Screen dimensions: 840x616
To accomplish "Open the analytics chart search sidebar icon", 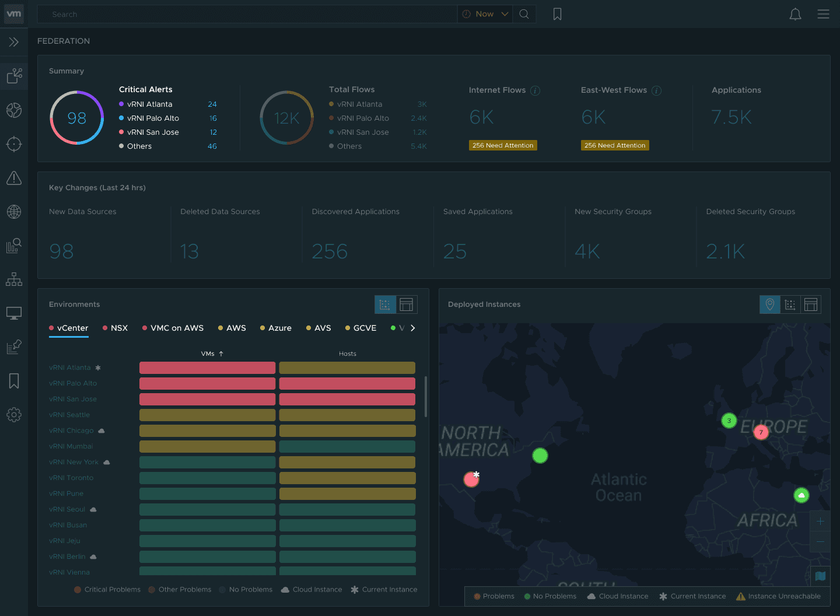I will (x=14, y=246).
